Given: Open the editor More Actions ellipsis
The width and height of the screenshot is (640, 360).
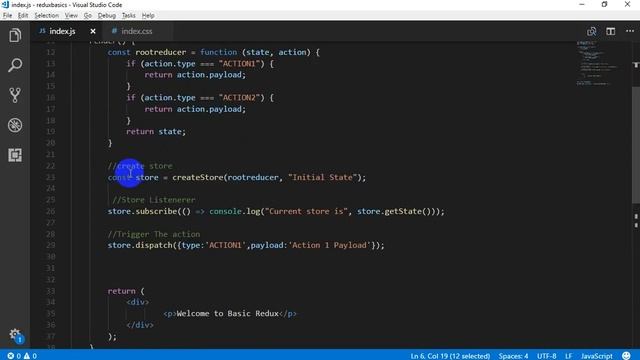Looking at the screenshot, I should [630, 31].
